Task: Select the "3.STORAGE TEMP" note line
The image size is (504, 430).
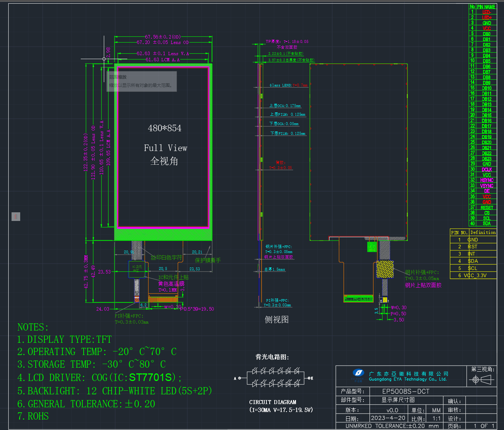Action: [x=92, y=364]
